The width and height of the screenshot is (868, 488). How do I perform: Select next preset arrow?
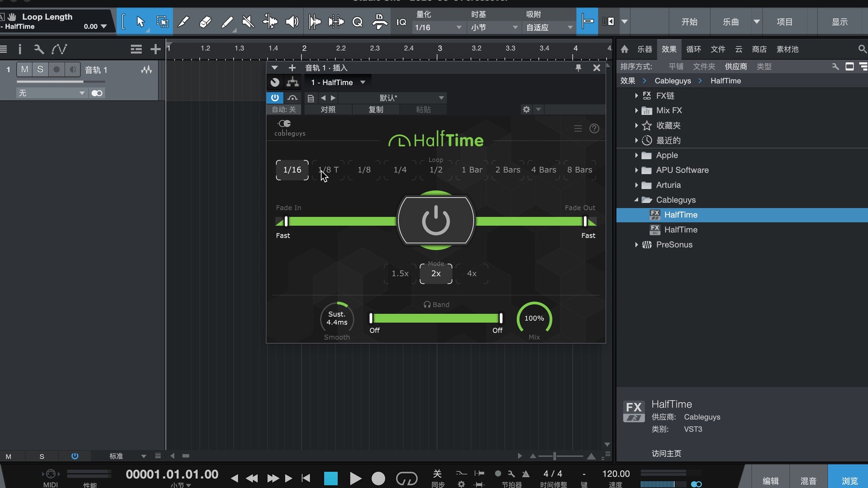[x=333, y=98]
